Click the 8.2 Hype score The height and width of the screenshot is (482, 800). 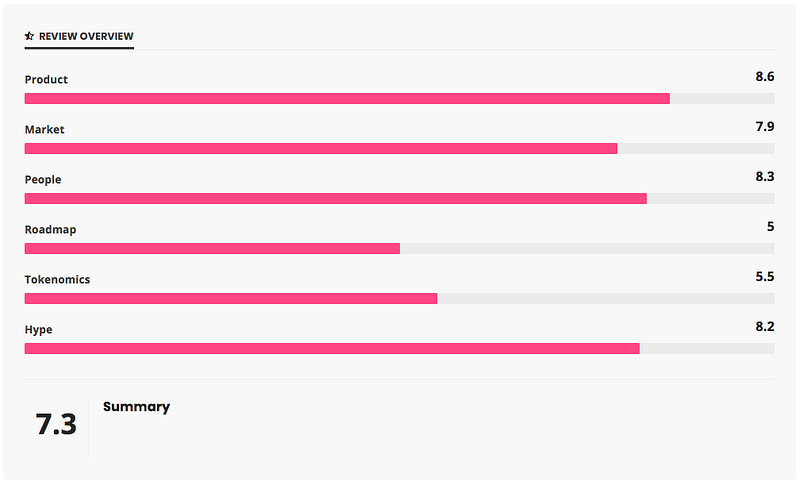click(x=765, y=326)
